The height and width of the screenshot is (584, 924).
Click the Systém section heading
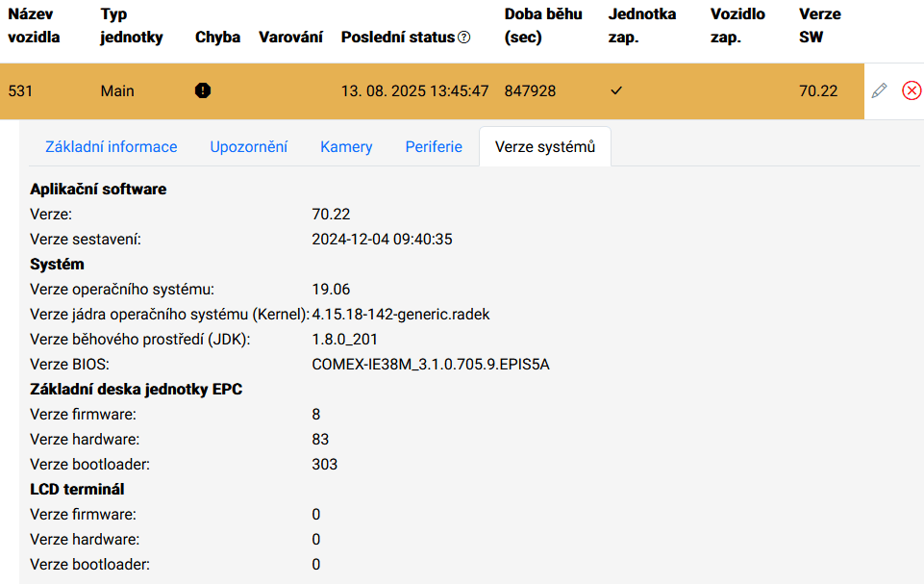pos(57,265)
